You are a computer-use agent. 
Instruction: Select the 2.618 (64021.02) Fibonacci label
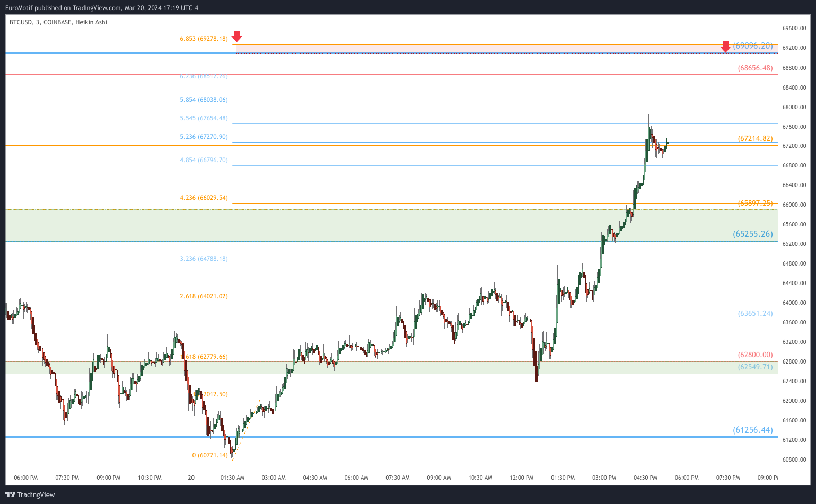[204, 296]
